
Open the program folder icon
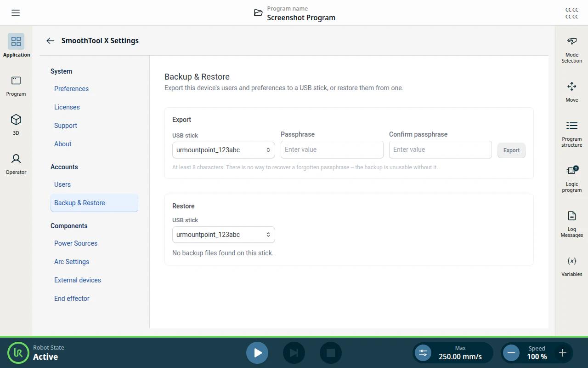coord(258,13)
